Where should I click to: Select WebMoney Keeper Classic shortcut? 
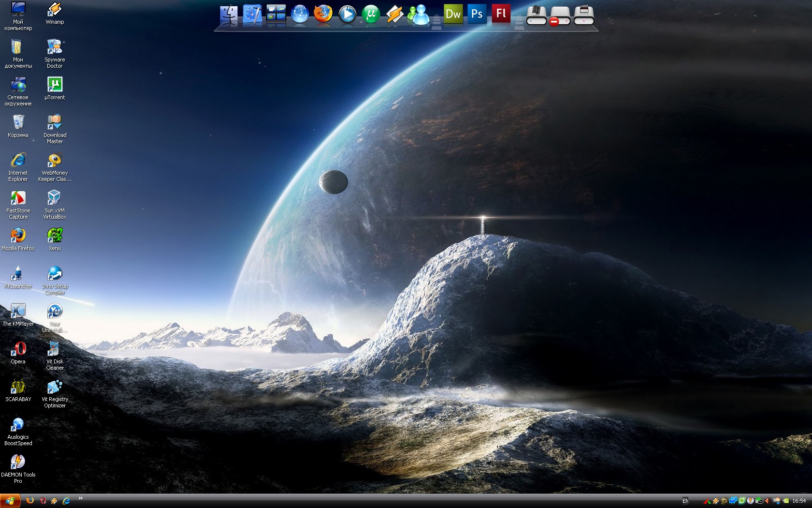point(55,167)
